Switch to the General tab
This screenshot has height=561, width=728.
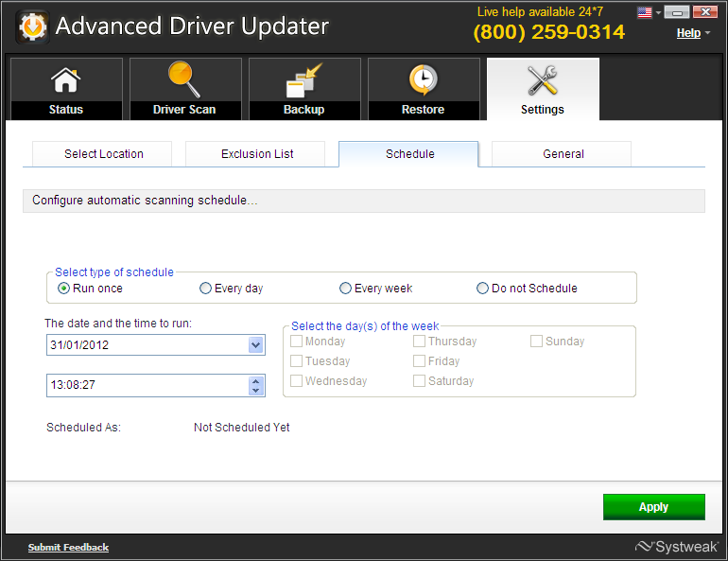click(562, 153)
